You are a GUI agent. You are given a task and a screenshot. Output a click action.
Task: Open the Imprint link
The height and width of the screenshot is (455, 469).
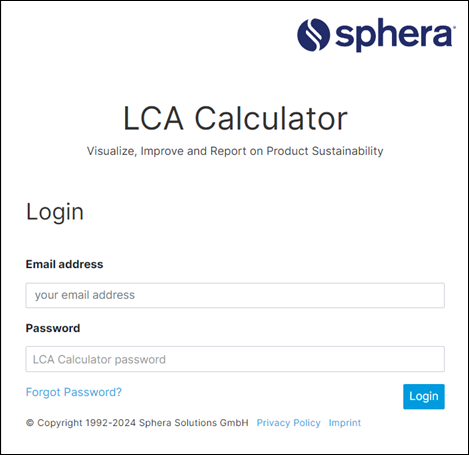tap(345, 423)
